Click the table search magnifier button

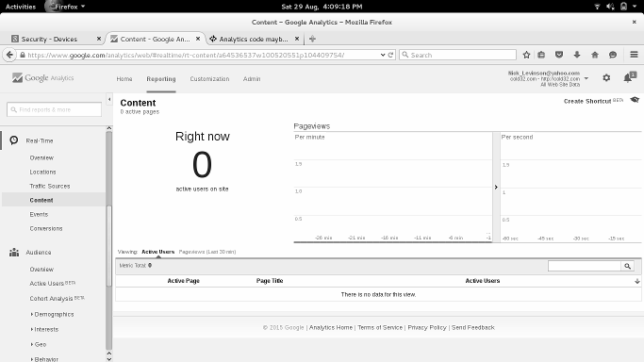(x=628, y=266)
